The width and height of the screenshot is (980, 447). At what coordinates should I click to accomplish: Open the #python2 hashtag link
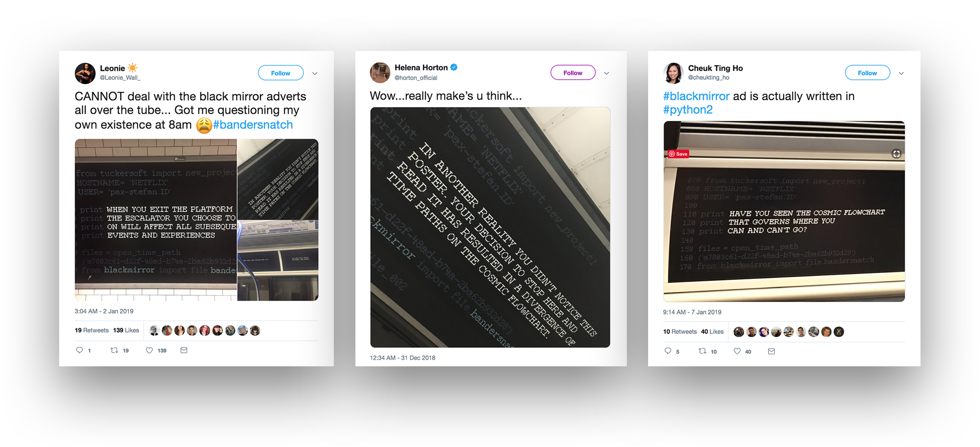click(688, 110)
